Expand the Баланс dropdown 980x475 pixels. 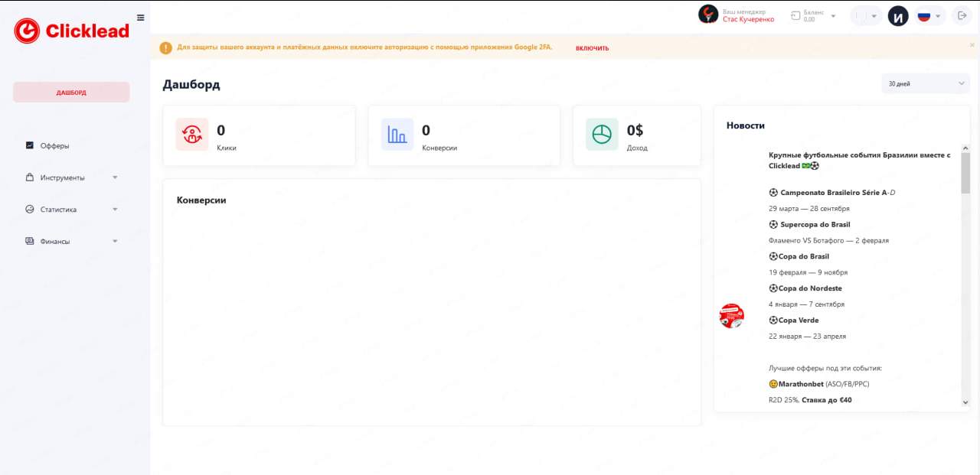833,16
